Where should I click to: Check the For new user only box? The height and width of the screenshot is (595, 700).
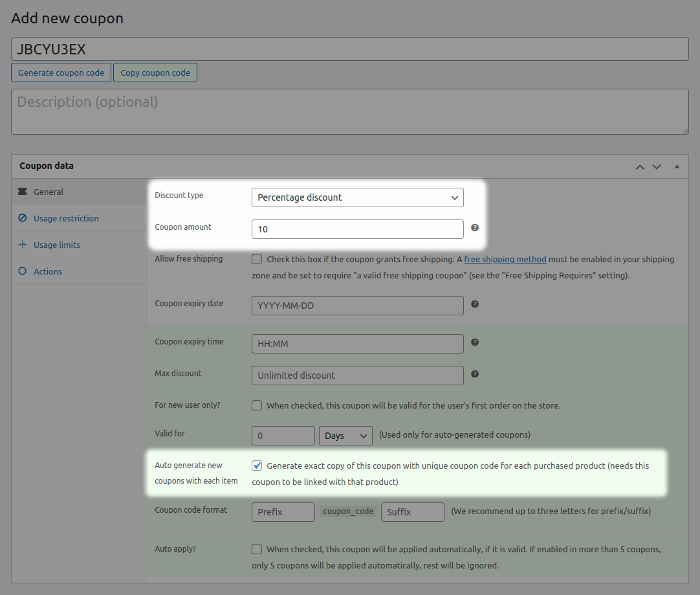point(257,405)
